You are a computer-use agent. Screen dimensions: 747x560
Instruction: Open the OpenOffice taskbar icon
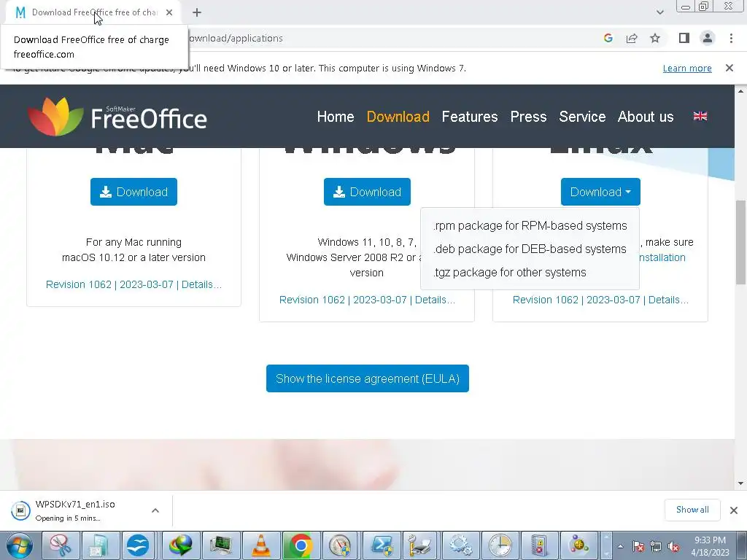coord(138,545)
